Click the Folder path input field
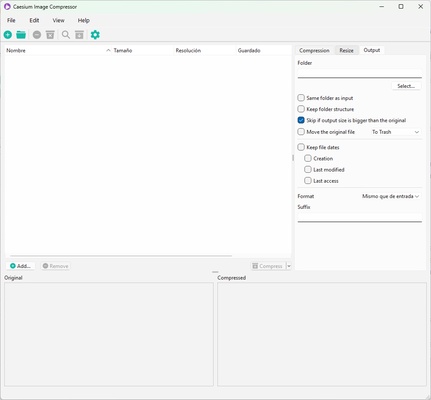 360,73
